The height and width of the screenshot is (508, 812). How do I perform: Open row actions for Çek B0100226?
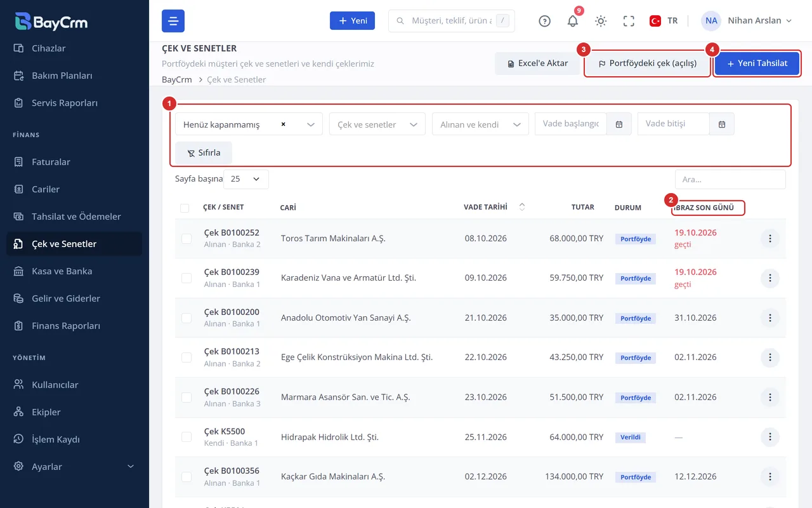769,398
